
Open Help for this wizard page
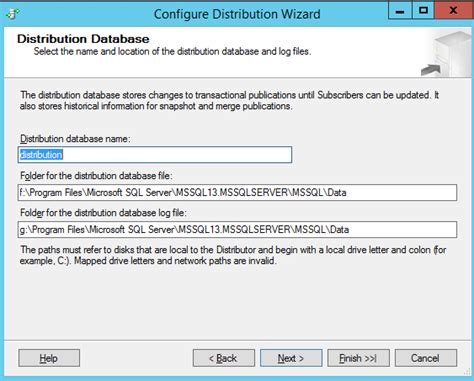click(x=49, y=358)
